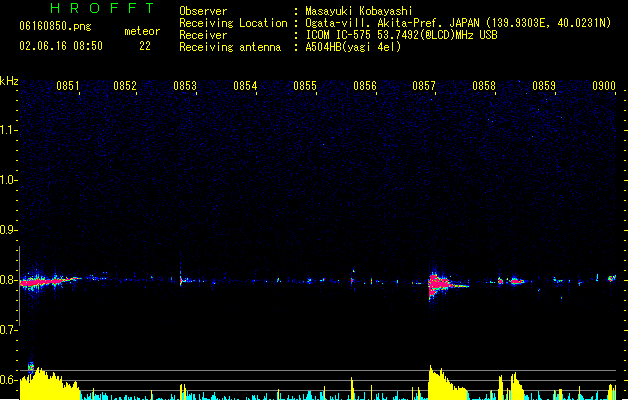Click the A504HB(yagi 4el) antenna text
This screenshot has width=629, height=400.
point(353,47)
